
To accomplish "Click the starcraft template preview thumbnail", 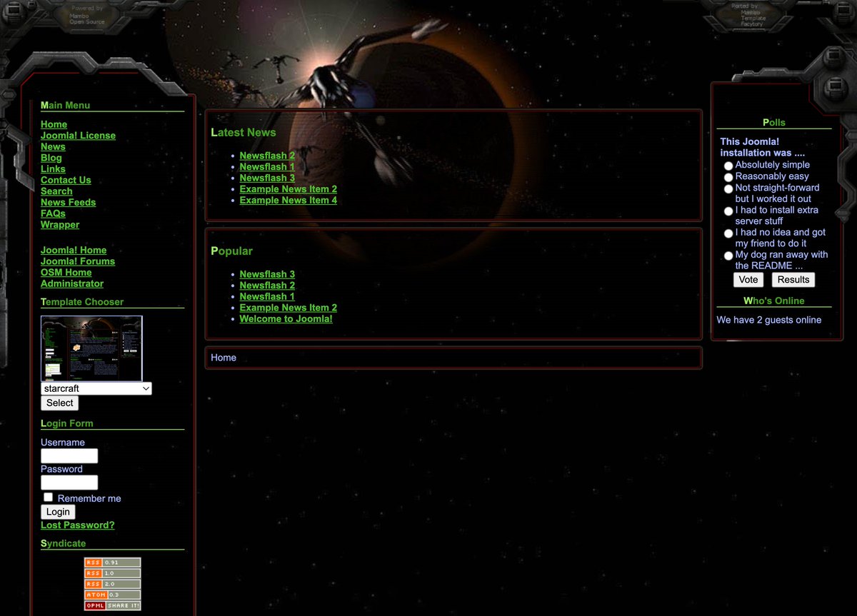I will (x=91, y=349).
